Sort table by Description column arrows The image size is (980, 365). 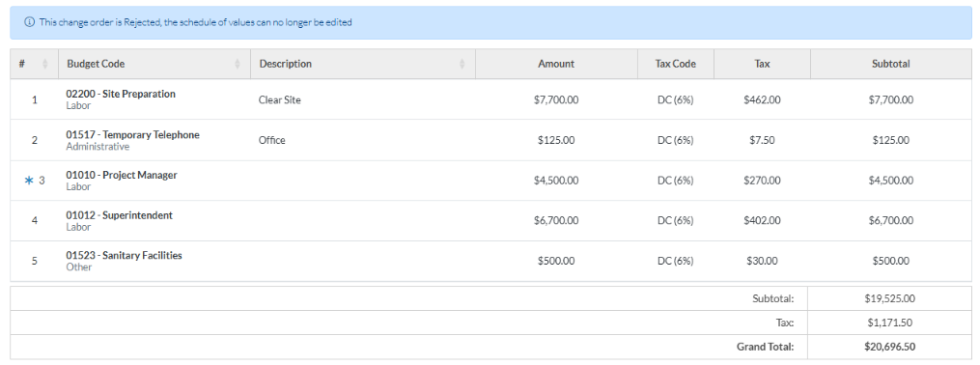pos(462,64)
